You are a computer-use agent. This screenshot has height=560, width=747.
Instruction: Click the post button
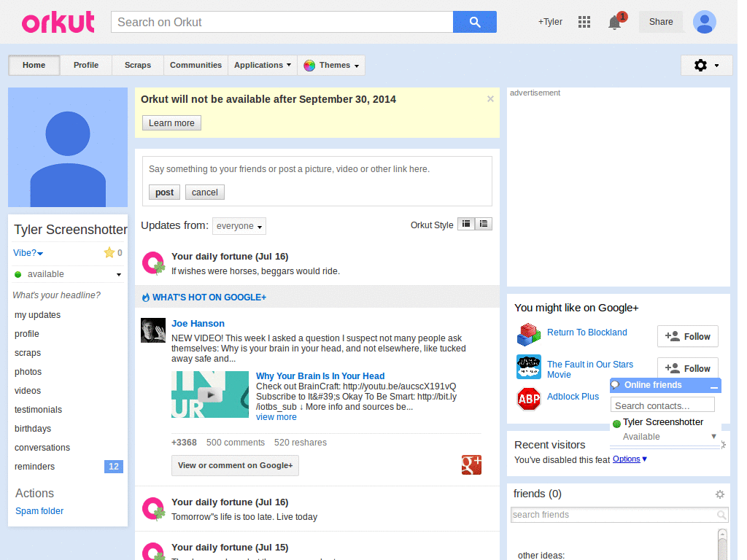coord(164,192)
